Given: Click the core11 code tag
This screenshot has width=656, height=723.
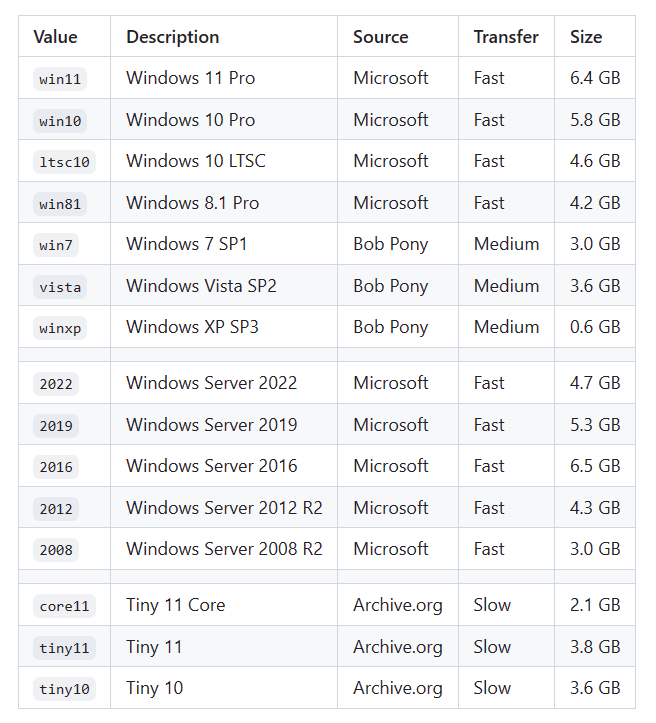Looking at the screenshot, I should click(x=64, y=606).
